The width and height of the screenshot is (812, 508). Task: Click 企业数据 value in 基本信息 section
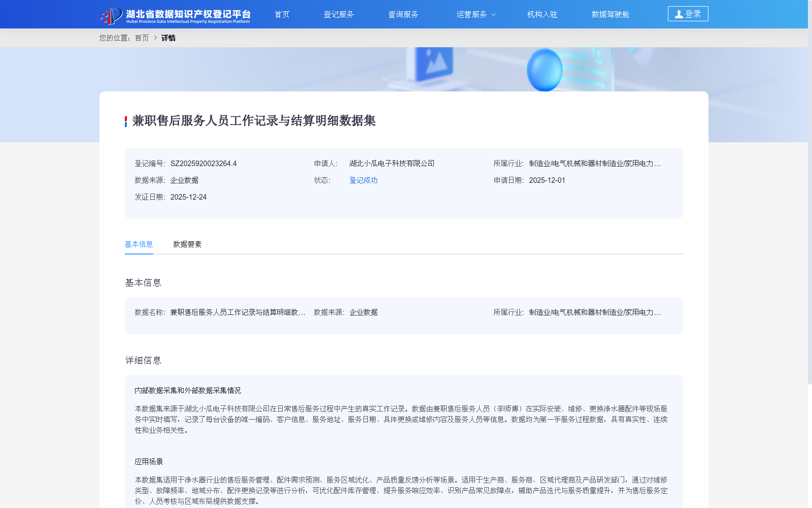click(x=363, y=312)
